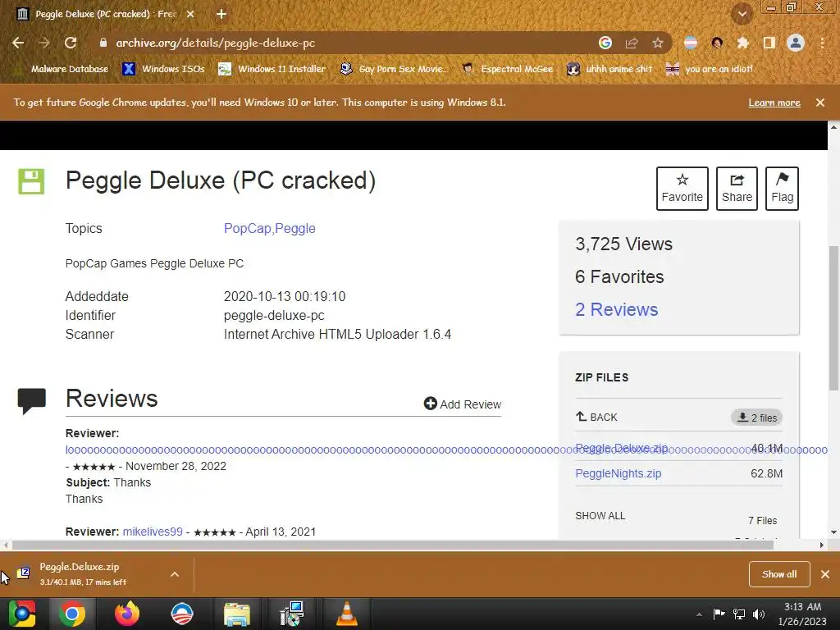The height and width of the screenshot is (630, 840).
Task: Click Learn more on Chrome update notice
Action: (774, 103)
